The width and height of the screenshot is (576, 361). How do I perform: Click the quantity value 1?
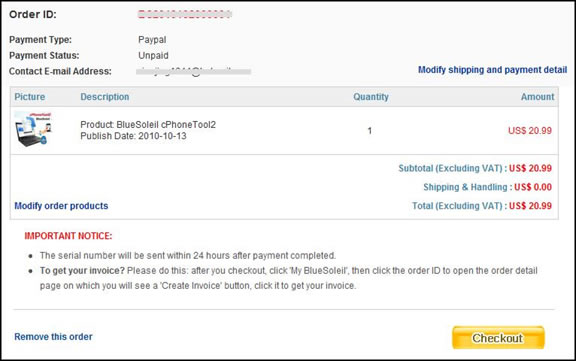(370, 130)
